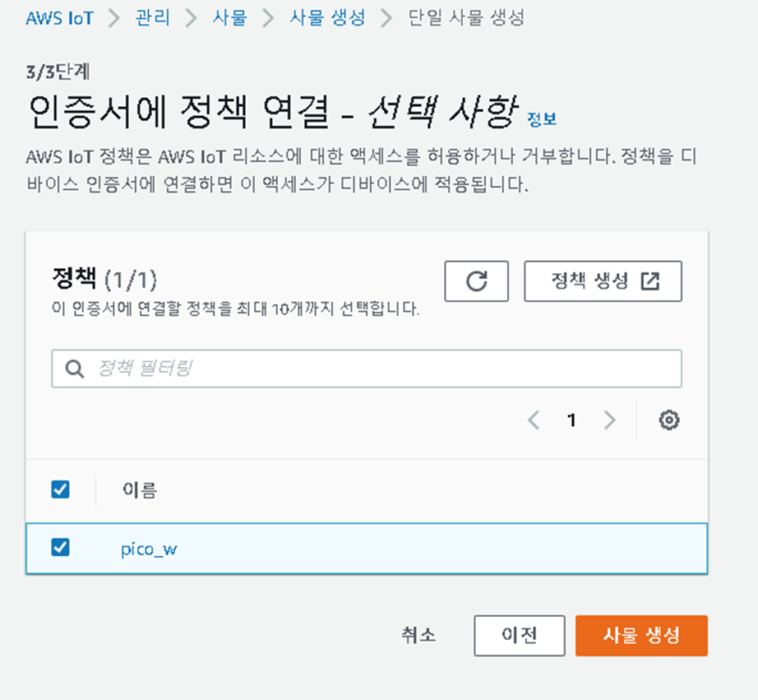Uncheck the pico_w policy checkbox

pos(61,548)
